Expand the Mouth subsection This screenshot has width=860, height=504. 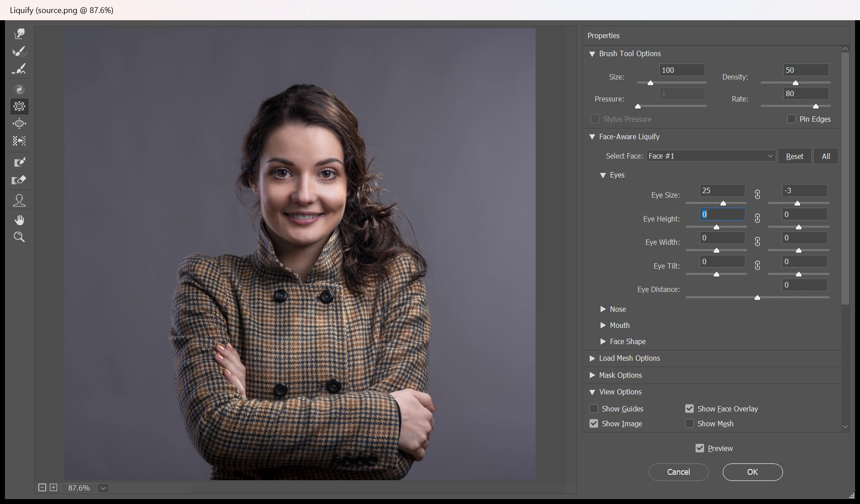click(x=603, y=325)
